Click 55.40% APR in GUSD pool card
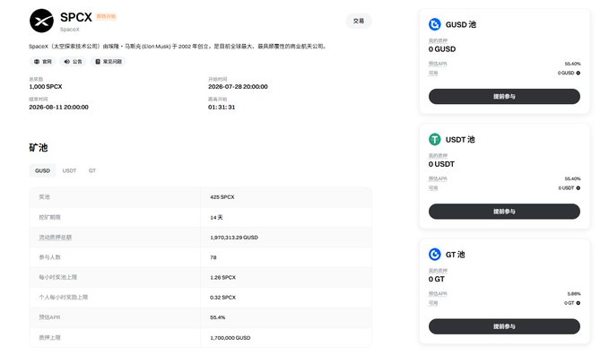 572,64
